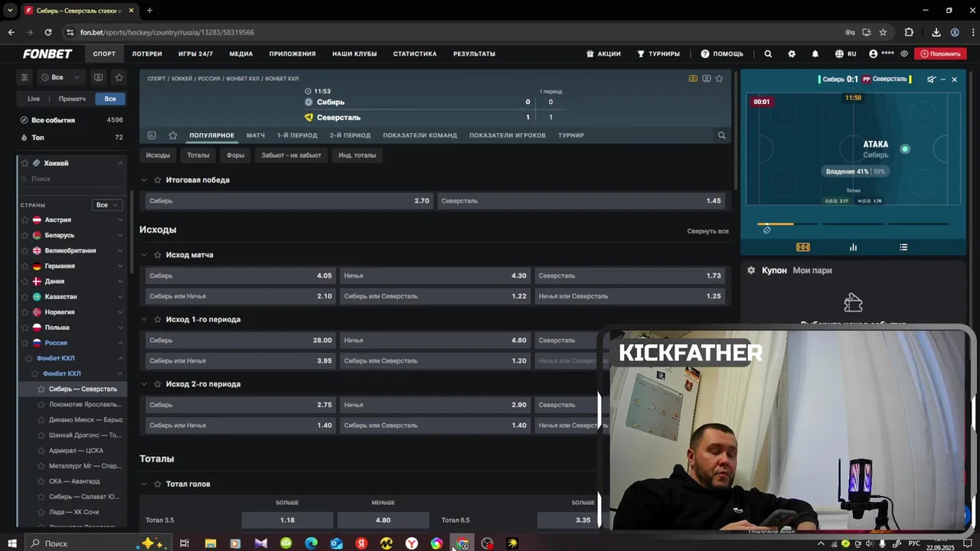Click favorite star next to Популярное tab
Image resolution: width=980 pixels, height=551 pixels.
point(173,135)
